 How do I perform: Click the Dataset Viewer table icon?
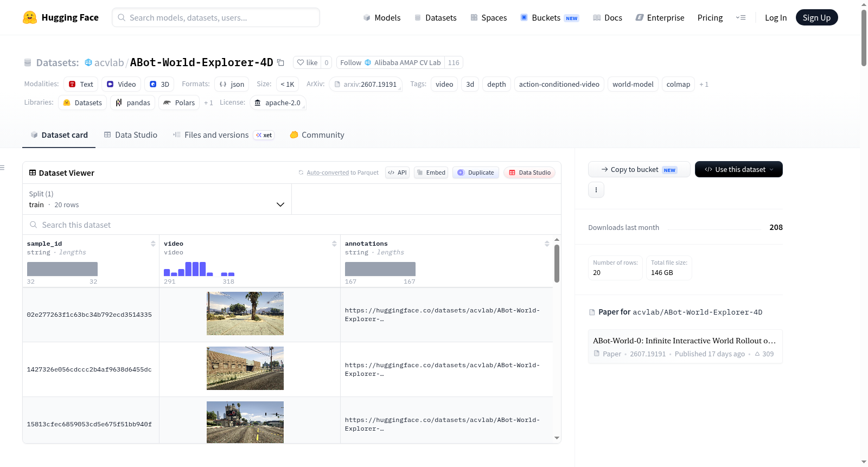33,172
